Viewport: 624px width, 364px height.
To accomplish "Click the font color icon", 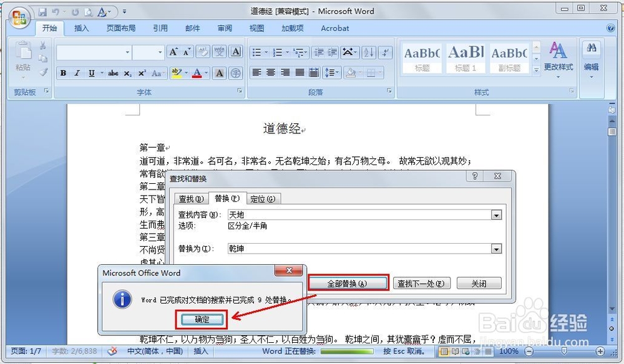I will coord(197,73).
